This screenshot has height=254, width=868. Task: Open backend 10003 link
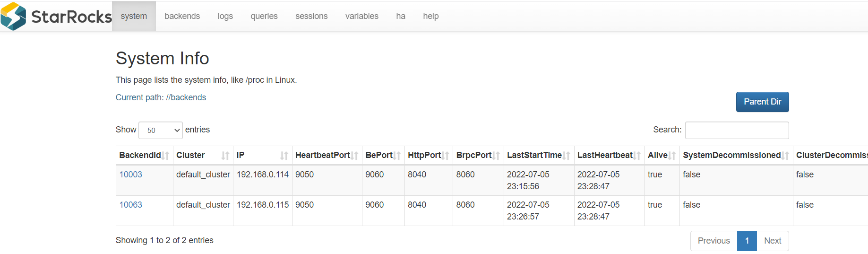pos(131,175)
